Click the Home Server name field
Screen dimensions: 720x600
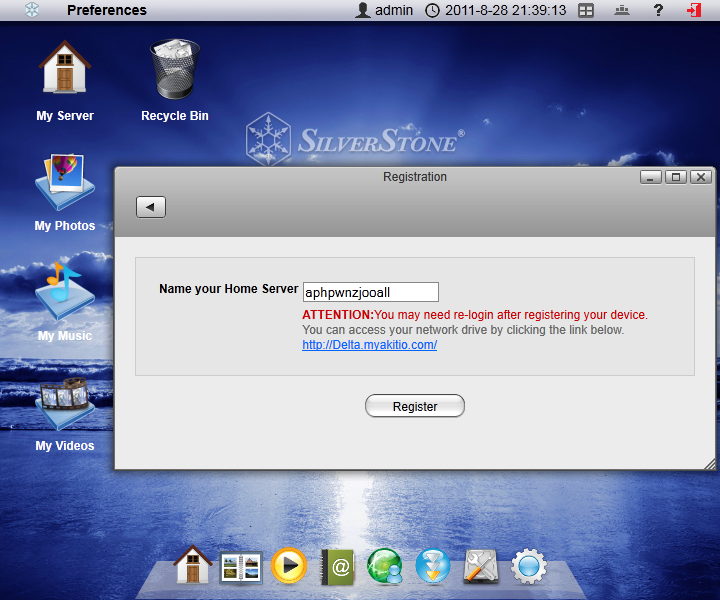coord(370,292)
